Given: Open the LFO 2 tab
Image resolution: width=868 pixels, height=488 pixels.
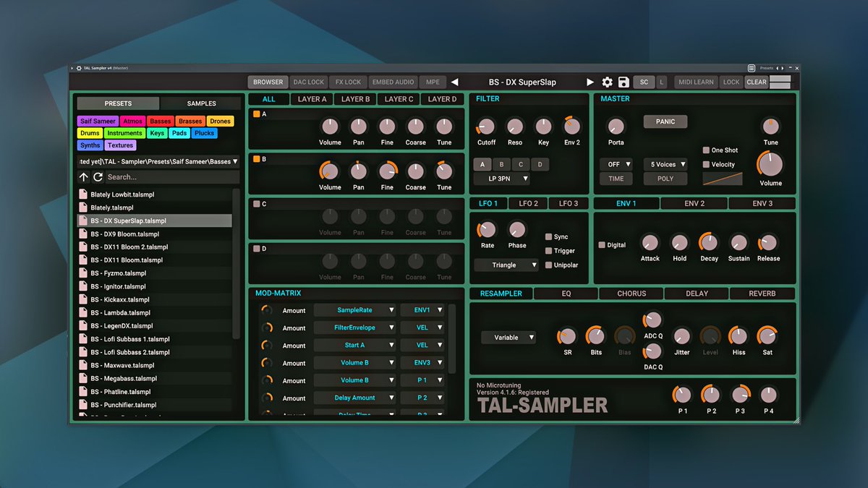Looking at the screenshot, I should pos(529,204).
